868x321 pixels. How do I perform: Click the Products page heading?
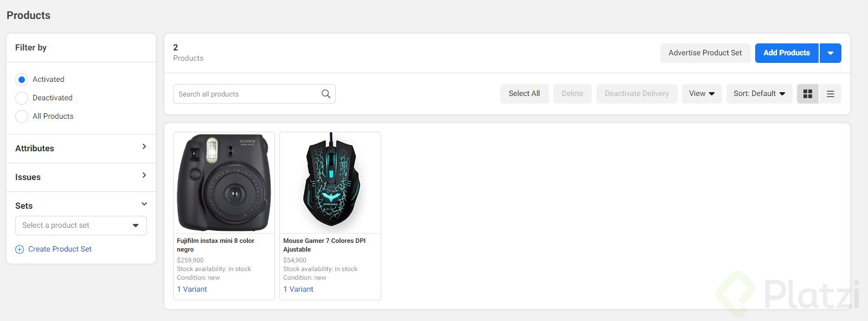click(28, 16)
